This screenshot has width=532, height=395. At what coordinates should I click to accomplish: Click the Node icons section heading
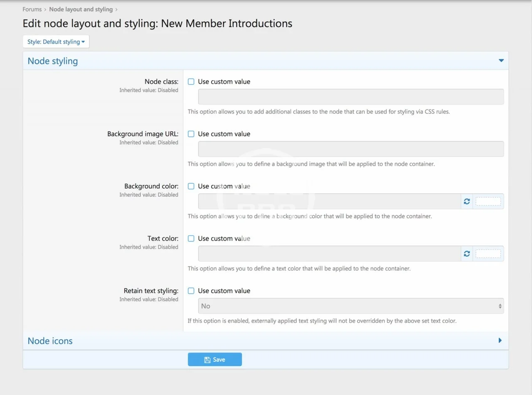pyautogui.click(x=50, y=341)
